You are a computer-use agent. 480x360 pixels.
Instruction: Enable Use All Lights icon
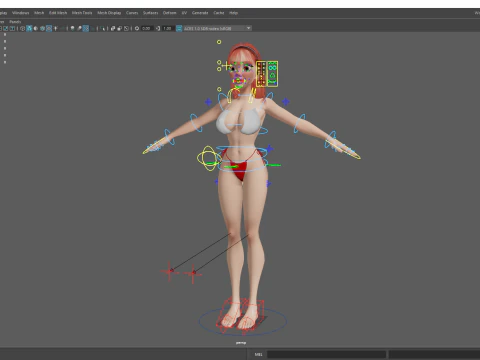click(55, 28)
